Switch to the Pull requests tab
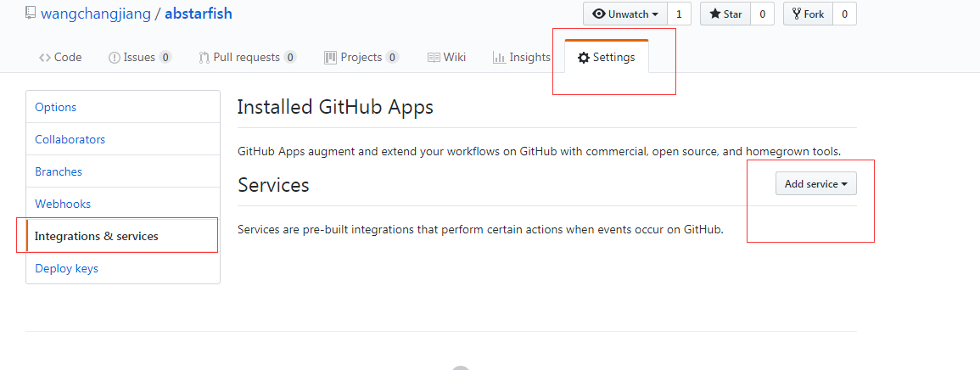Viewport: 980px width, 370px height. pyautogui.click(x=247, y=58)
